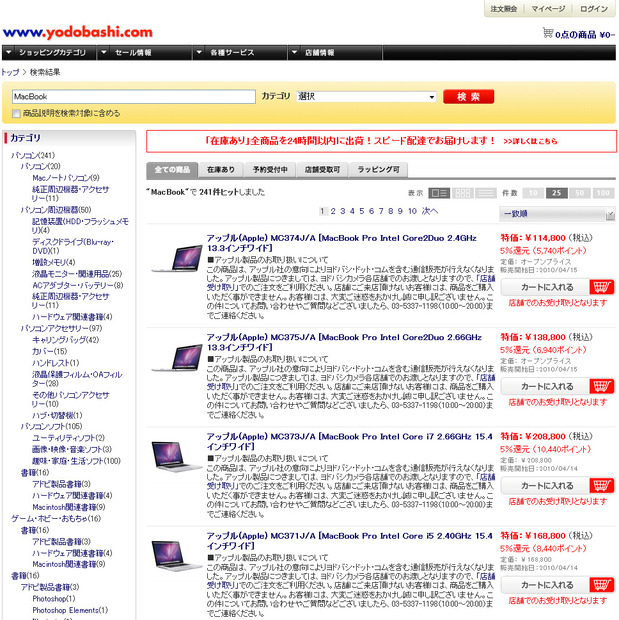Screen dimensions: 619x620
Task: Select 増設メモリ(4) category
Action: [x=53, y=263]
